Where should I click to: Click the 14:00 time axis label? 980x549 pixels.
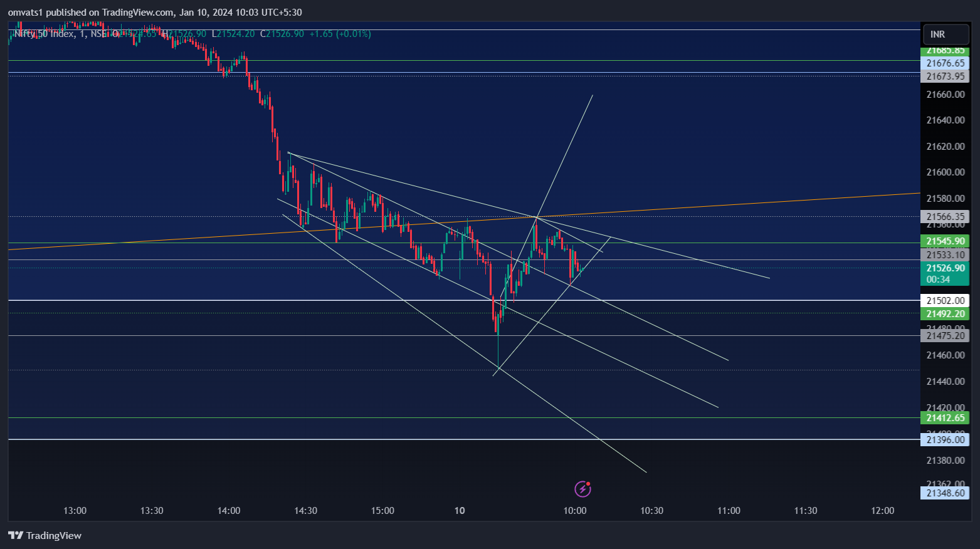[x=229, y=511]
